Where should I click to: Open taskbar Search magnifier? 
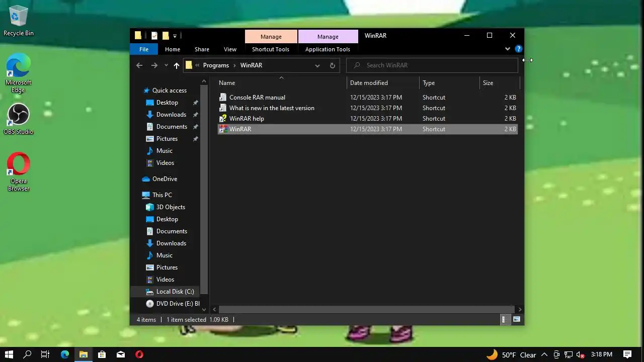(27, 354)
